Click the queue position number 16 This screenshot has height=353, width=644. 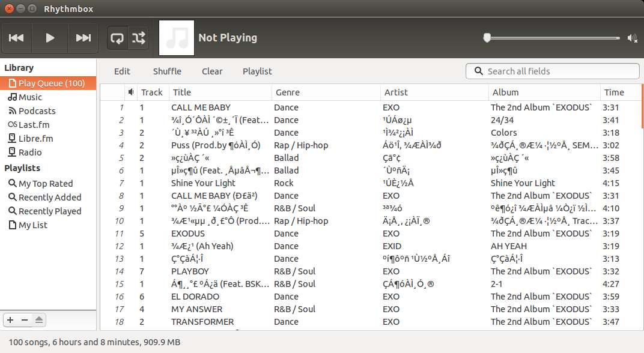tap(119, 297)
